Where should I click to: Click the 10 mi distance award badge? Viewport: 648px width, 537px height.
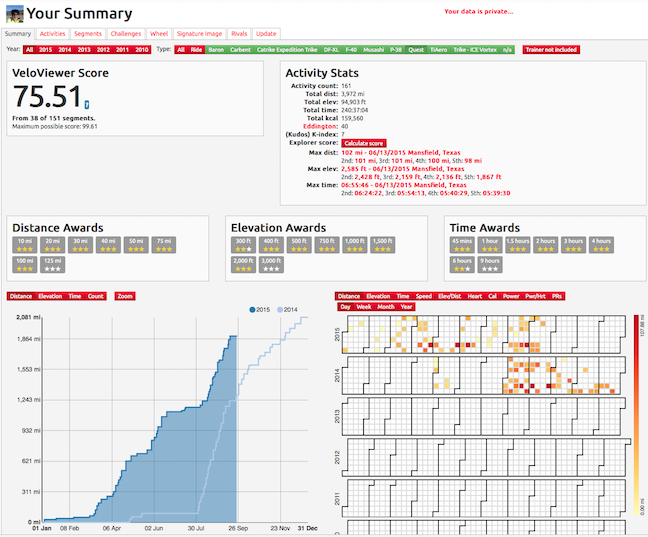click(25, 245)
